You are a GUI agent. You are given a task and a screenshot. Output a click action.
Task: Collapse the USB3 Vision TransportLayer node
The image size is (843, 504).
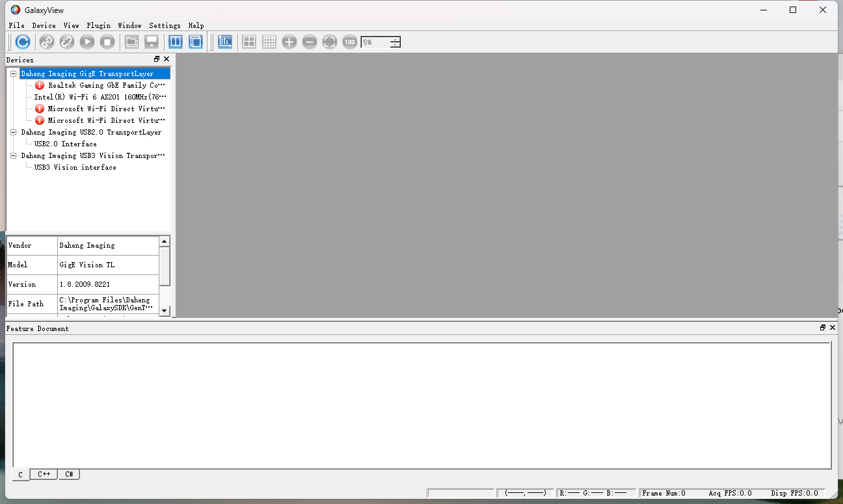[14, 155]
